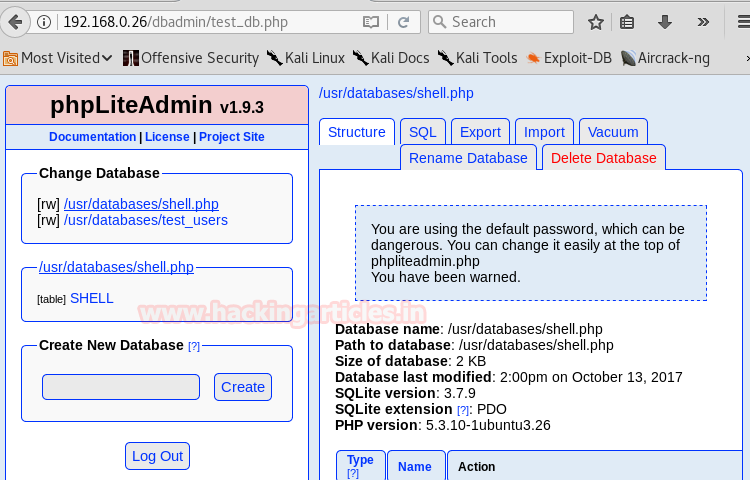
Task: Click the Log Out button
Action: point(157,456)
